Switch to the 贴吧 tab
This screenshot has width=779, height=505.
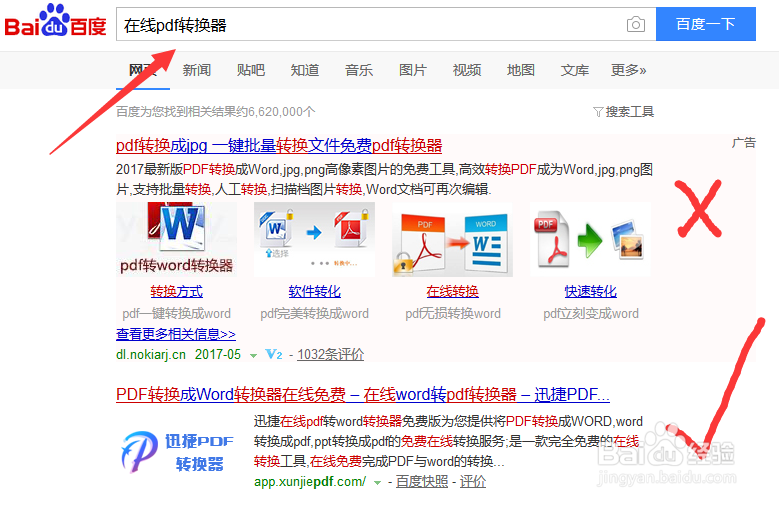click(x=251, y=70)
